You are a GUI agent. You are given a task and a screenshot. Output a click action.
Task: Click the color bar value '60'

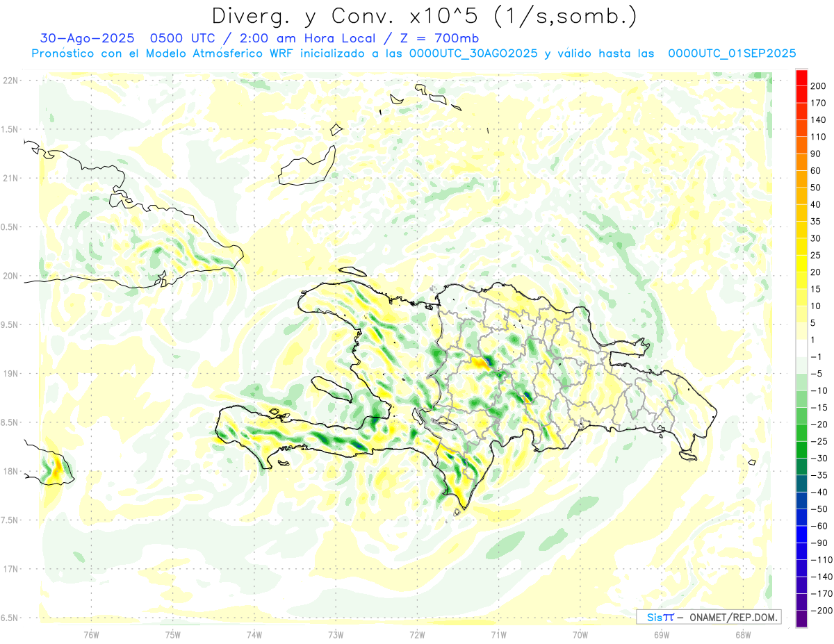pyautogui.click(x=817, y=171)
